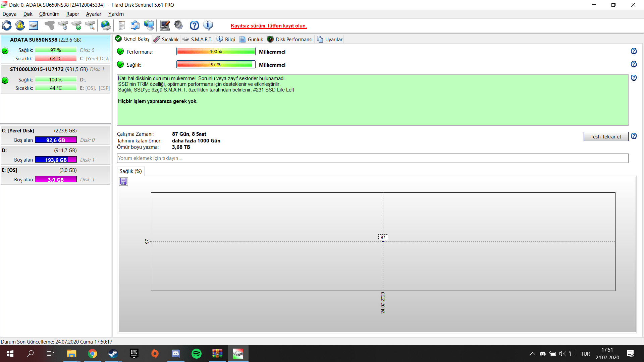644x362 pixels.
Task: Switch to the Sıcaklık tab
Action: pos(166,39)
